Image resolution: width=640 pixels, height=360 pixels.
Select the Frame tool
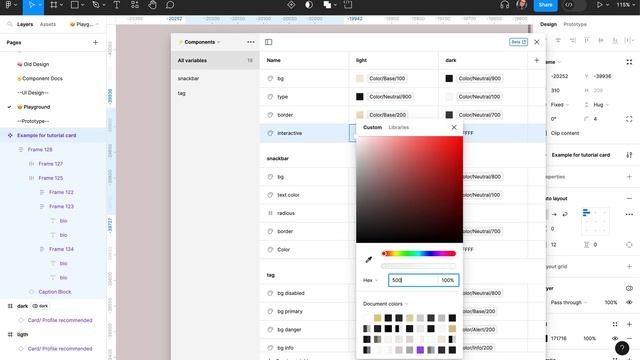tap(53, 5)
